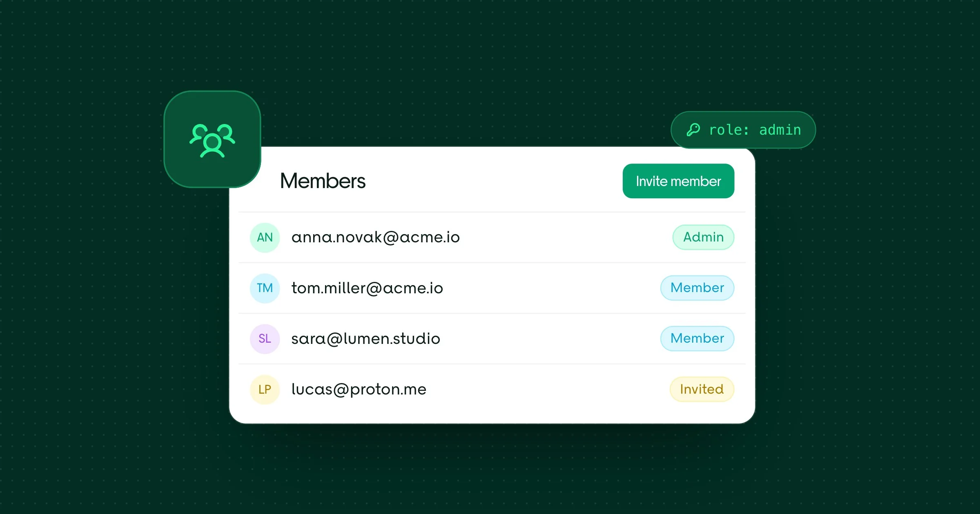Click the Members heading

323,181
